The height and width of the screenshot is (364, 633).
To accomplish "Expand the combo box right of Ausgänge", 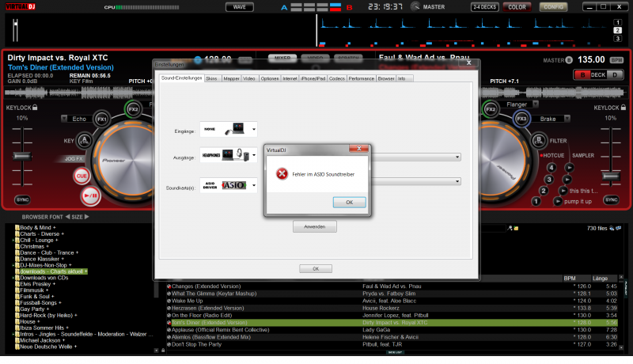I will (457, 157).
